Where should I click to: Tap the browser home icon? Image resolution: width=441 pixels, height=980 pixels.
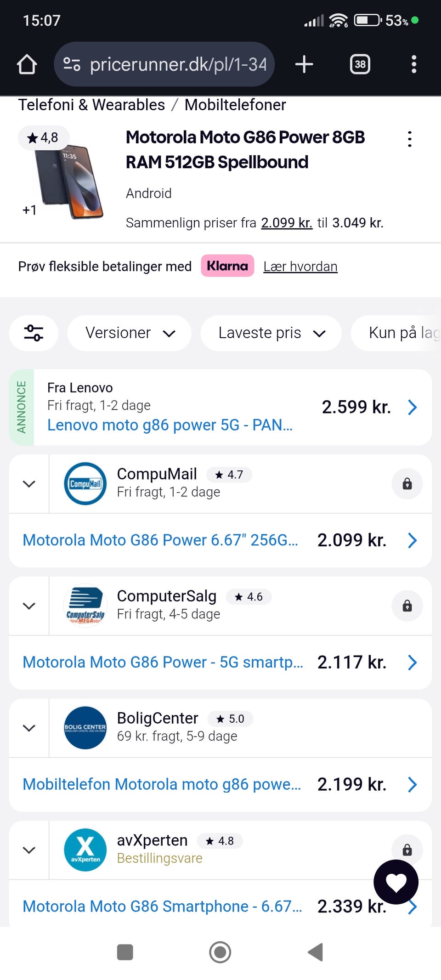(27, 64)
